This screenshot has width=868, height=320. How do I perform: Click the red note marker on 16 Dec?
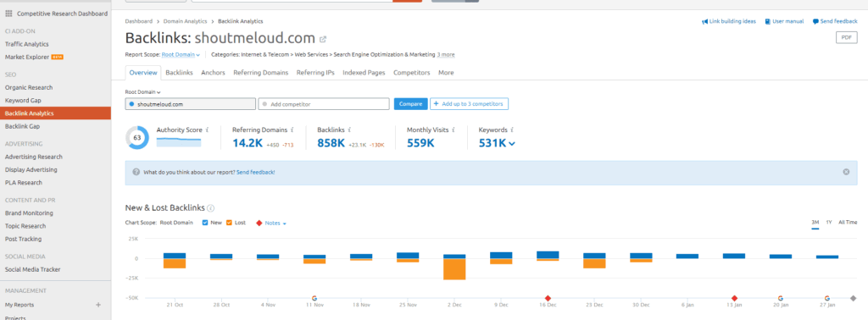tap(548, 298)
